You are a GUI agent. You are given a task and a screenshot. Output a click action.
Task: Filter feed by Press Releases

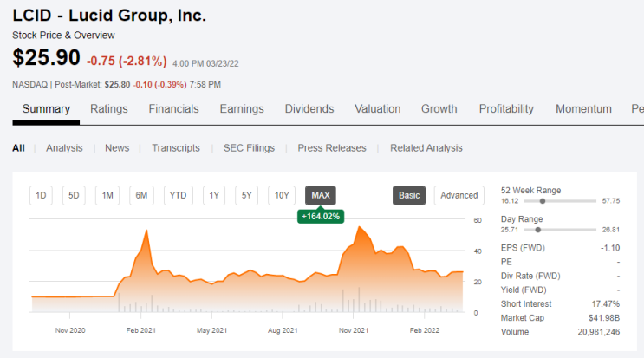(332, 148)
